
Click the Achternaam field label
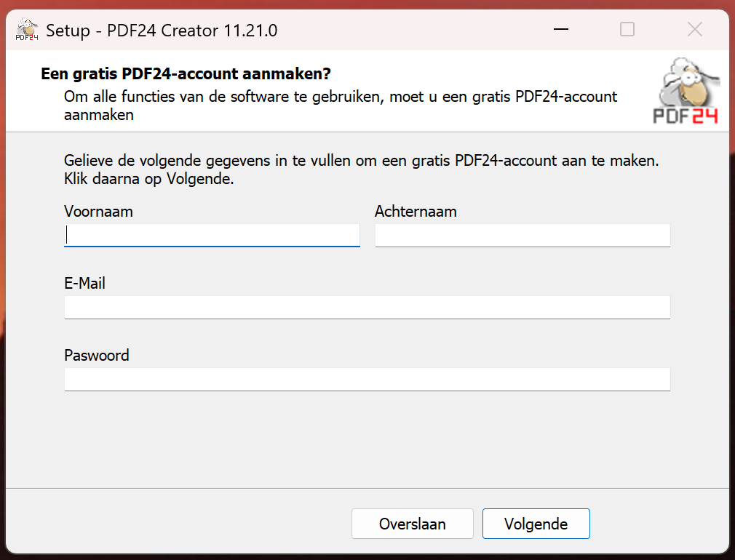(x=416, y=212)
